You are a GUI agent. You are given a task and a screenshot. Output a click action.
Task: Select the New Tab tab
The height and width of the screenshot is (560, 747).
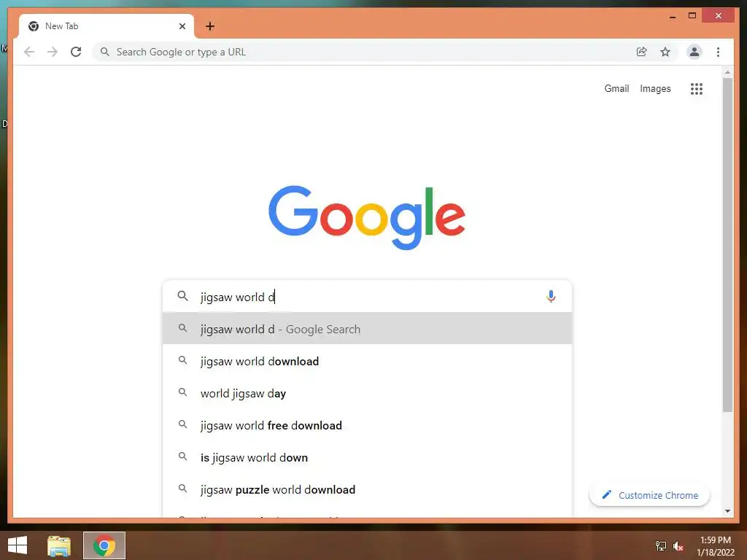tap(107, 26)
